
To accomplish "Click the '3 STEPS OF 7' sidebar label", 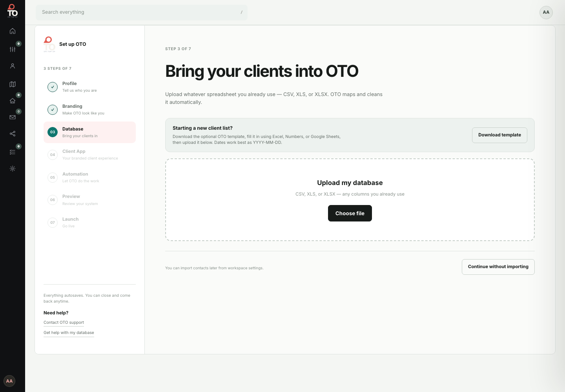I will tap(57, 69).
